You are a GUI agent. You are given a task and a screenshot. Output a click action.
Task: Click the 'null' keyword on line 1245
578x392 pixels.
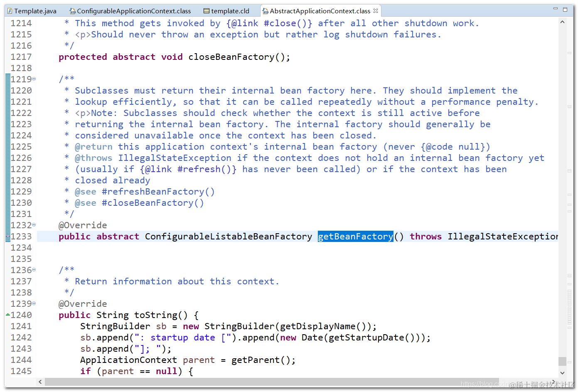click(x=167, y=371)
